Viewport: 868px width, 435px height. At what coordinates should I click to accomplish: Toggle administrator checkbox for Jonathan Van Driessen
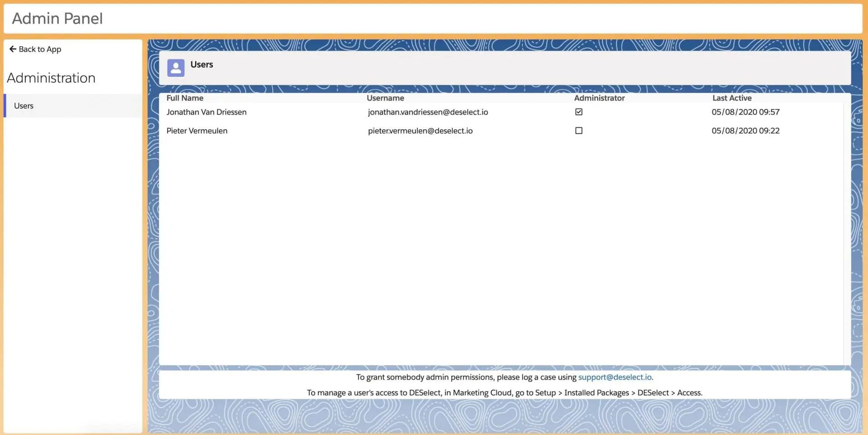(579, 112)
